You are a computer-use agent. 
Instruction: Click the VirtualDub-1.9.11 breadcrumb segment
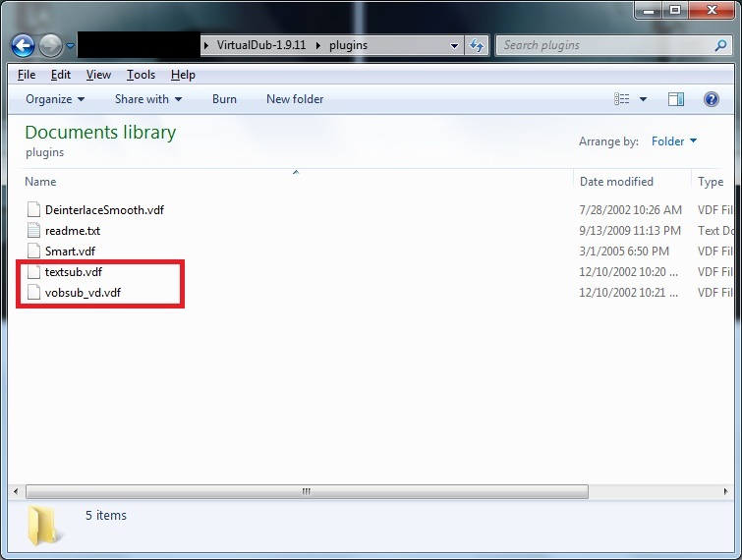(x=261, y=45)
